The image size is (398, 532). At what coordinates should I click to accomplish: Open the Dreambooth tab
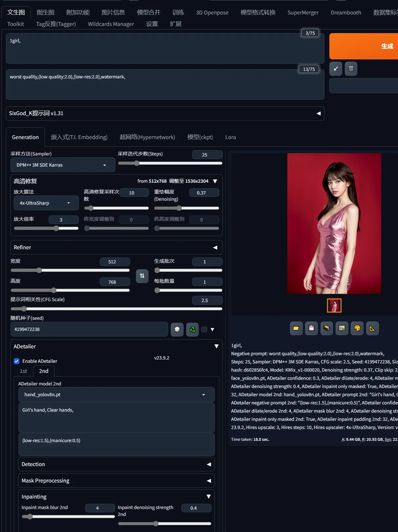[x=346, y=12]
